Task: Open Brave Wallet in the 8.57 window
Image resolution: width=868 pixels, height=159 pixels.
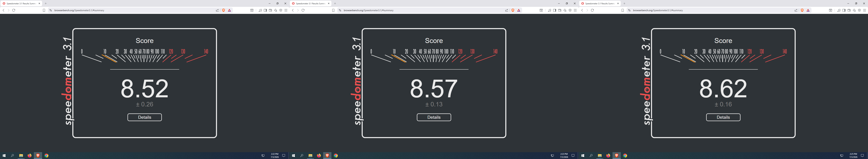Action: pos(560,10)
